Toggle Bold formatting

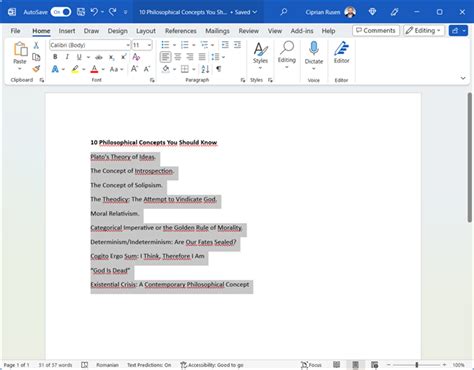(x=55, y=57)
